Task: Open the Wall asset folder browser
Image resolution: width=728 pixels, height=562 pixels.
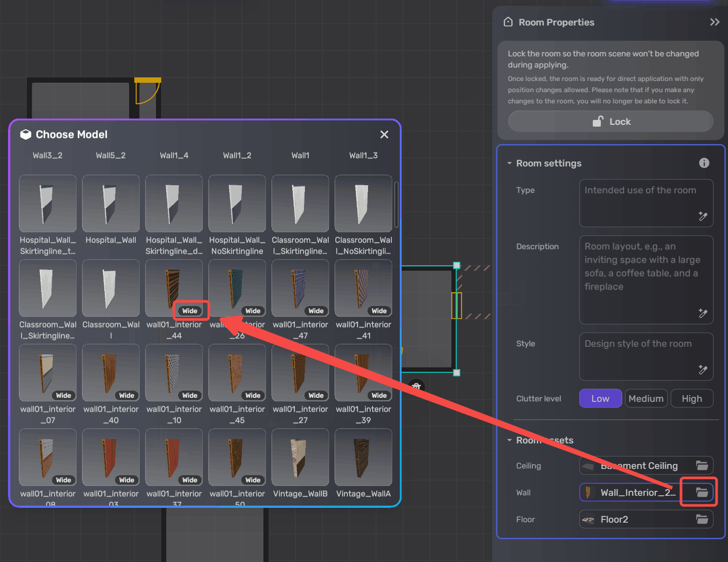Action: click(702, 492)
